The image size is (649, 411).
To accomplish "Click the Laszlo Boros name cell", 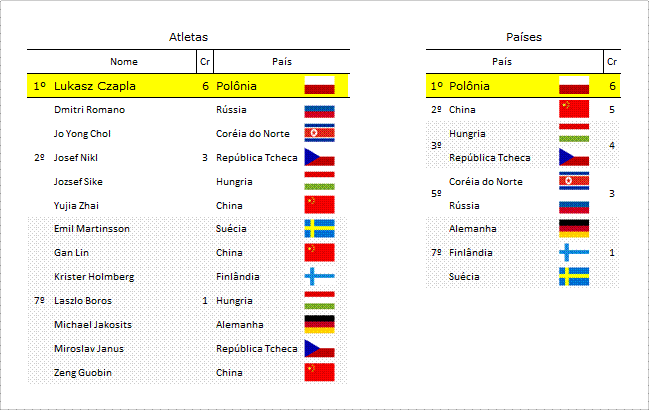I will coord(83,300).
